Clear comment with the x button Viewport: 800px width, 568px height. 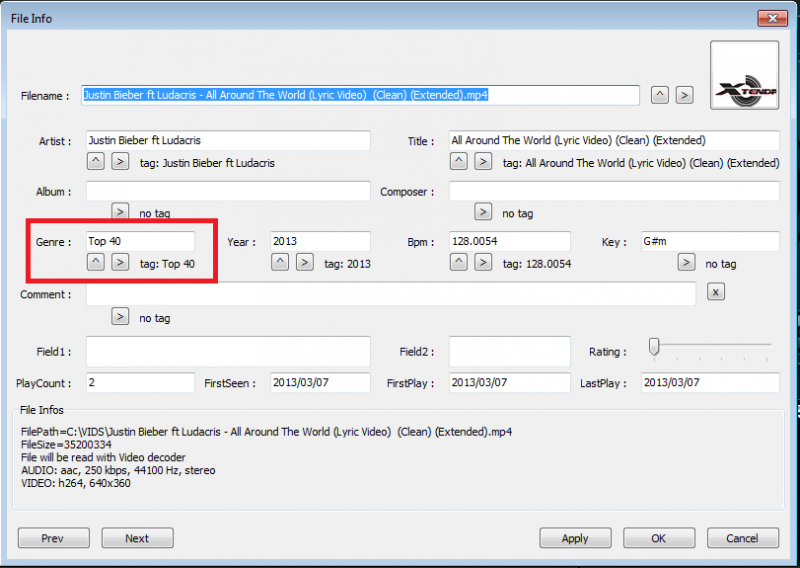[716, 292]
